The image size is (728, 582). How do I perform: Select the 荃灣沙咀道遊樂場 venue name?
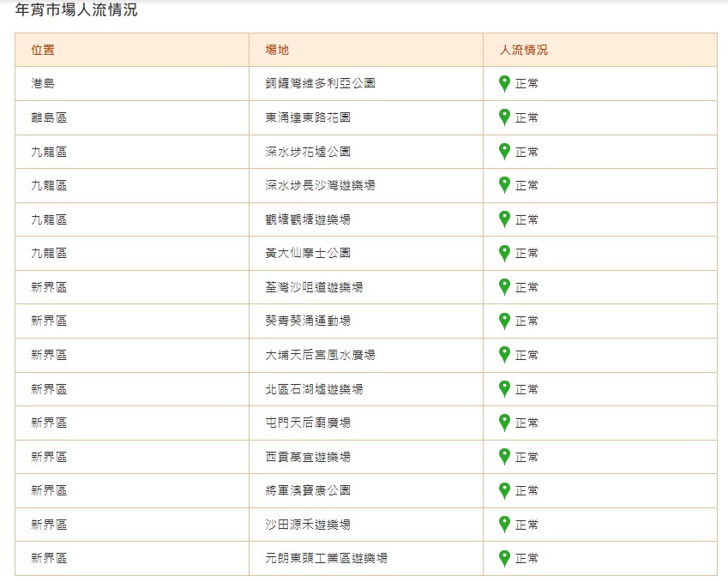click(x=314, y=287)
